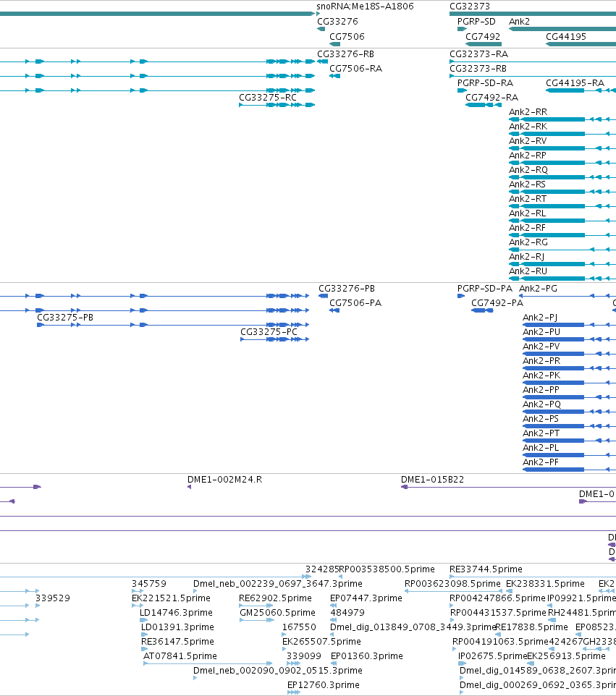Select the Ank2-RG transcript label
Viewport: 616px width, 696px height.
click(x=528, y=242)
